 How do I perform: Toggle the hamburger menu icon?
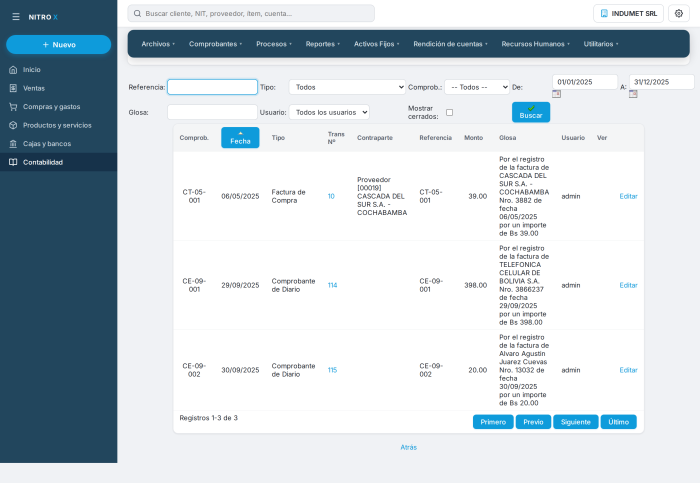tap(16, 17)
